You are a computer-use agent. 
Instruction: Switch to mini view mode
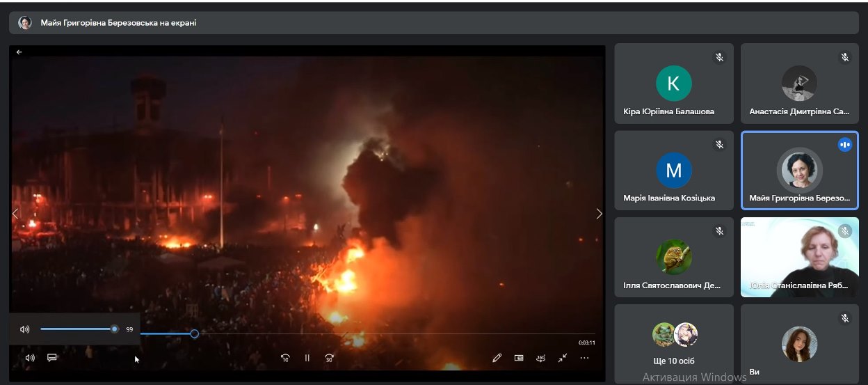519,358
